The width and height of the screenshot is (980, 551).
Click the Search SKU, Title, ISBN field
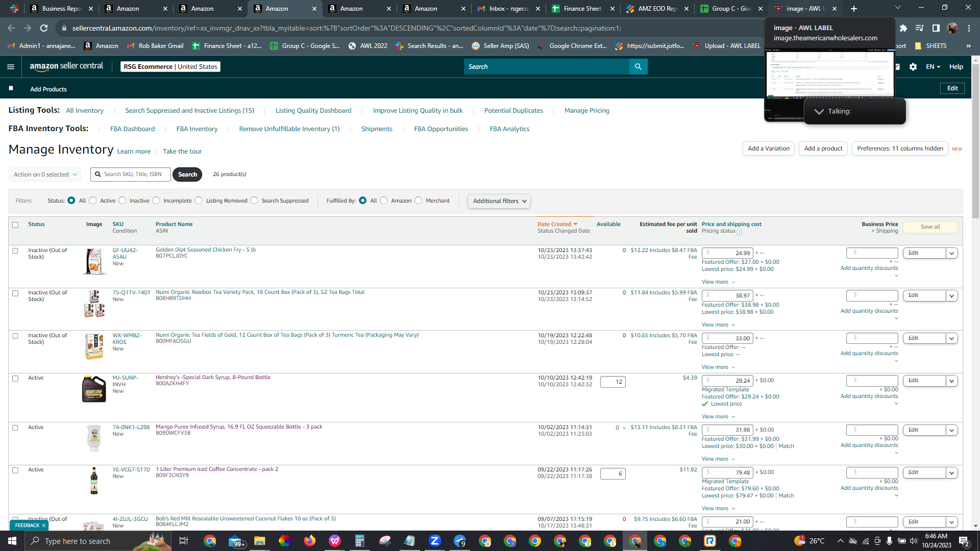click(131, 174)
